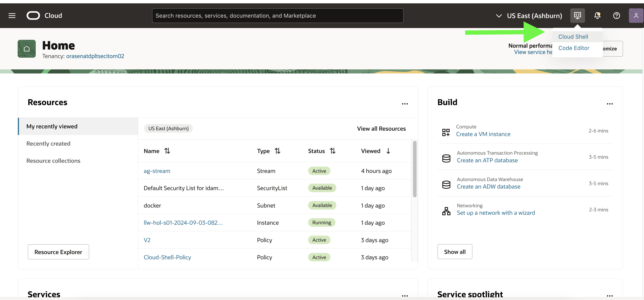Open the notifications bell
This screenshot has height=300, width=644.
click(597, 16)
